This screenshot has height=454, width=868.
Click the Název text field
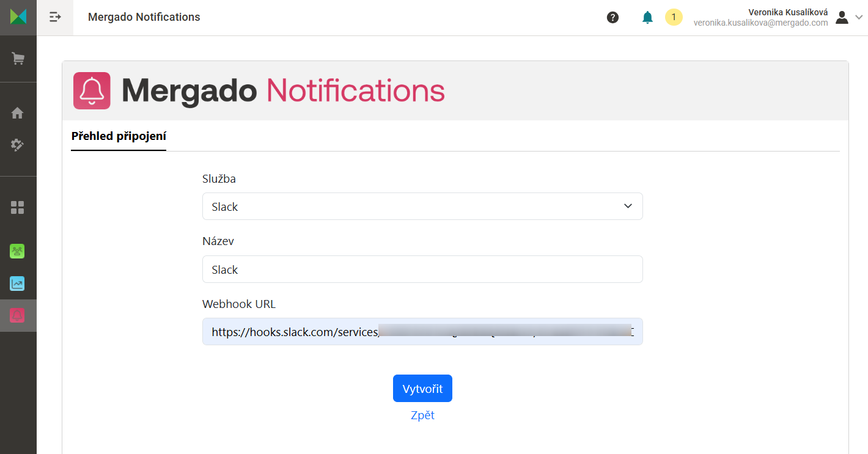(x=422, y=269)
